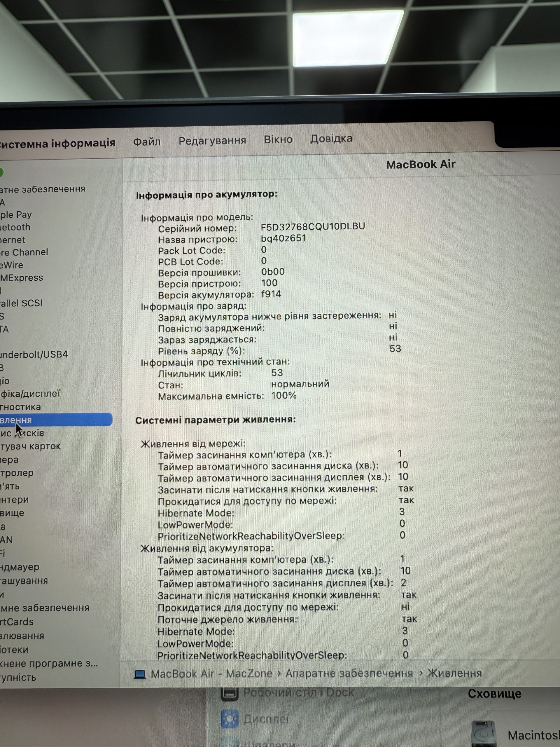Image resolution: width=560 pixels, height=747 pixels.
Task: Select the FireWire sidebar item
Action: click(x=12, y=265)
